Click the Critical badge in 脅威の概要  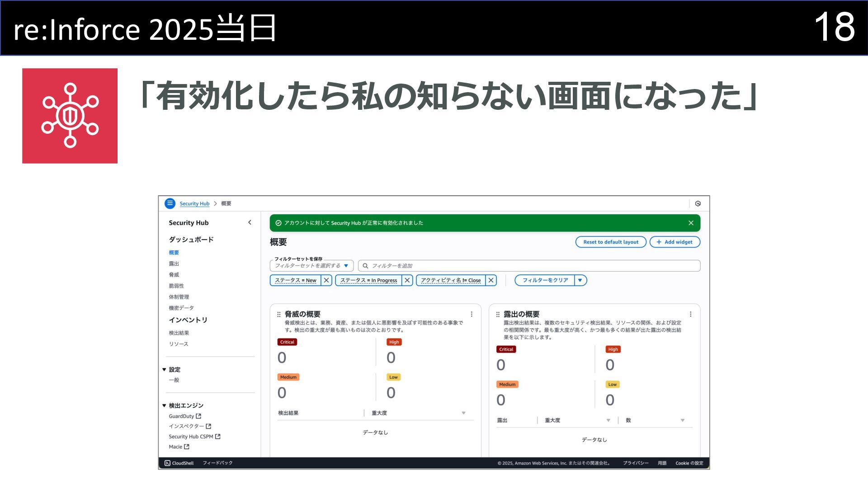[287, 342]
